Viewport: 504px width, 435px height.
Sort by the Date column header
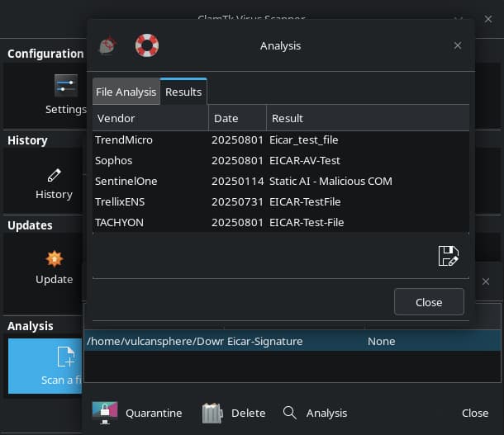(236, 118)
